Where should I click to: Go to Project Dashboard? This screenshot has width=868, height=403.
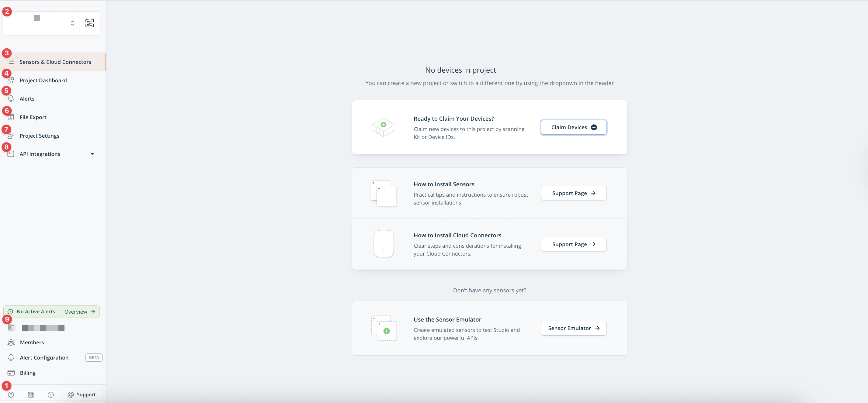pyautogui.click(x=43, y=81)
